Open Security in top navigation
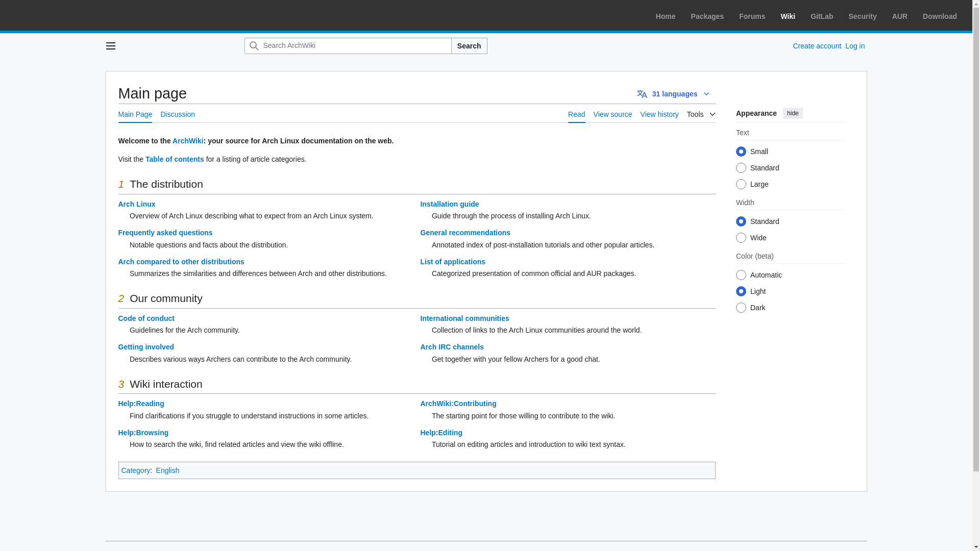 (863, 16)
